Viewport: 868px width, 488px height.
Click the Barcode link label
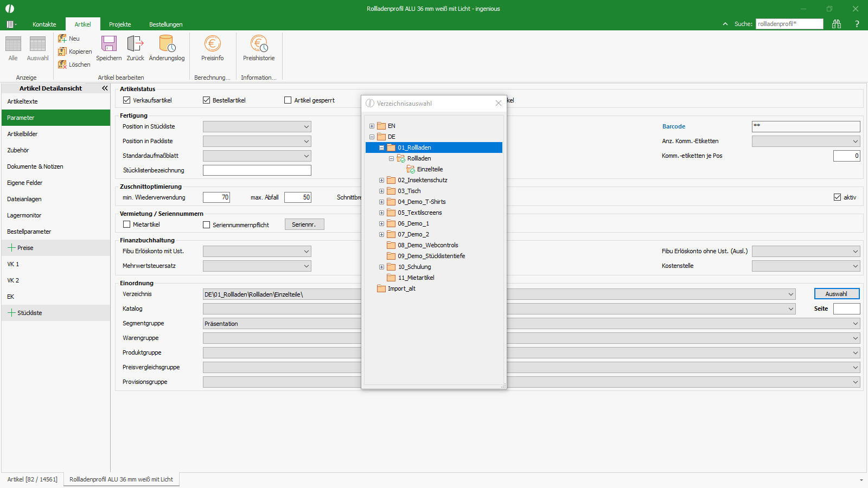pyautogui.click(x=674, y=126)
